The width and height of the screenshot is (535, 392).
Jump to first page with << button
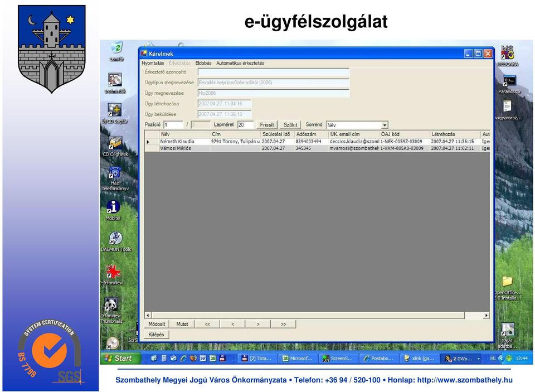[x=207, y=324]
